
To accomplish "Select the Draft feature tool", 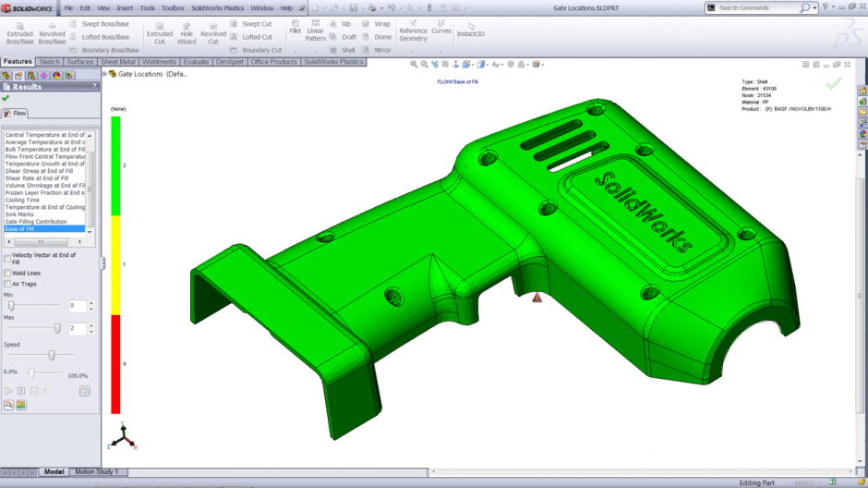I will [x=344, y=37].
